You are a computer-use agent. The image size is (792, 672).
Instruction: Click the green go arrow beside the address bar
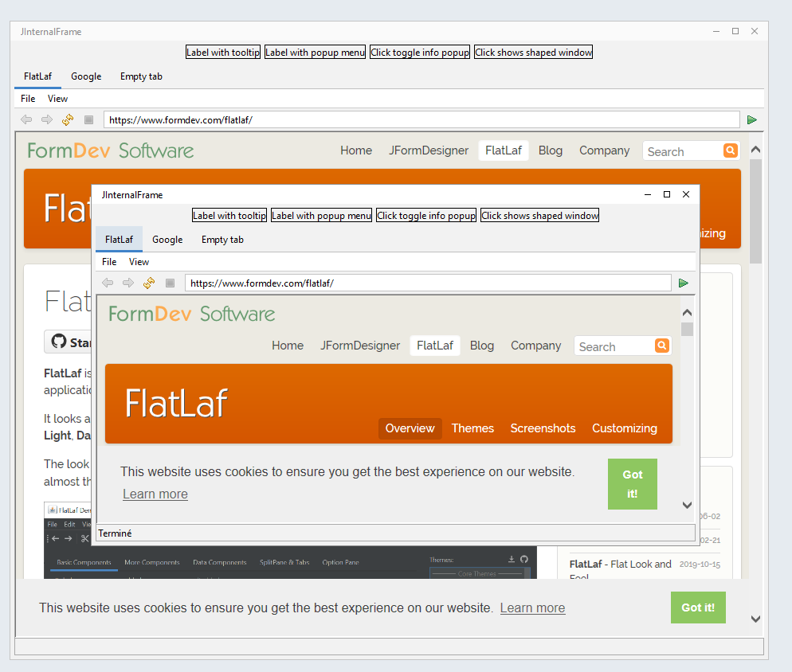click(x=683, y=283)
